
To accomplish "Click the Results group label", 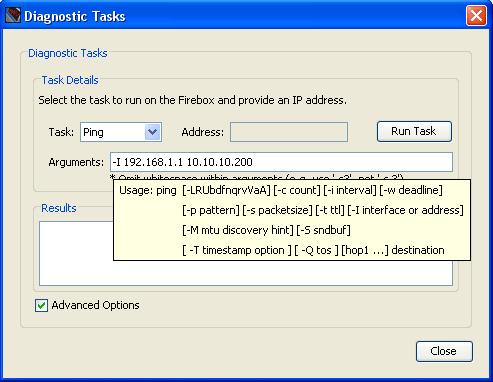I will (59, 208).
